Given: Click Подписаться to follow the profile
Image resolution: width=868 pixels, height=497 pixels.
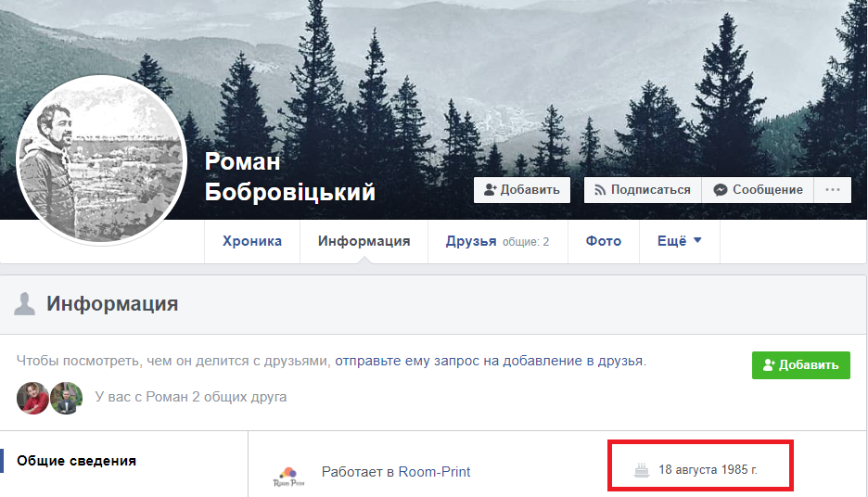Looking at the screenshot, I should (x=643, y=190).
